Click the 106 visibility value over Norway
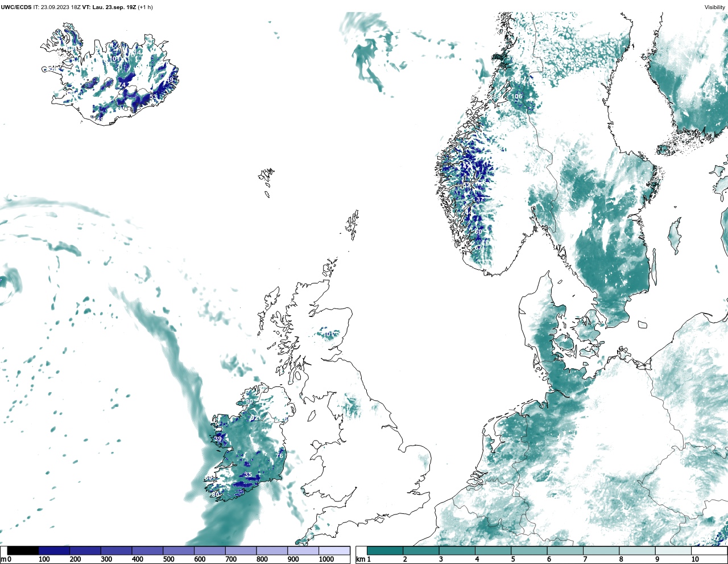The width and height of the screenshot is (728, 564). (x=516, y=97)
